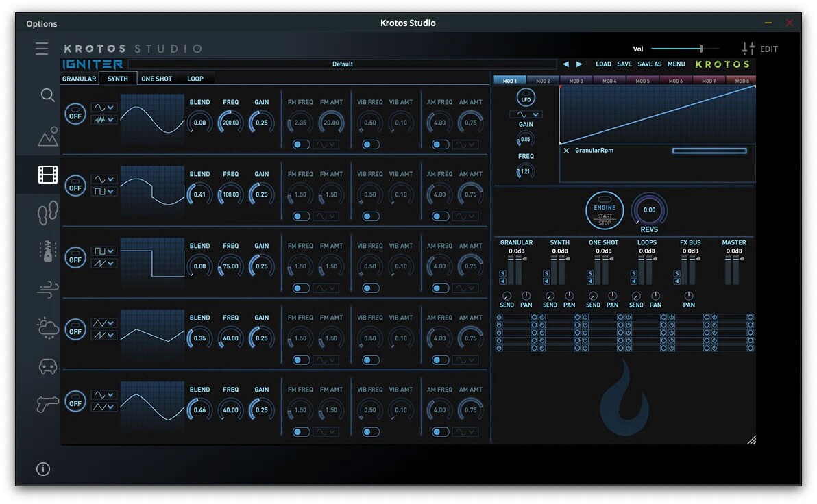Viewport: 817px width, 504px height.
Task: Click the SAVE AS button
Action: point(649,64)
